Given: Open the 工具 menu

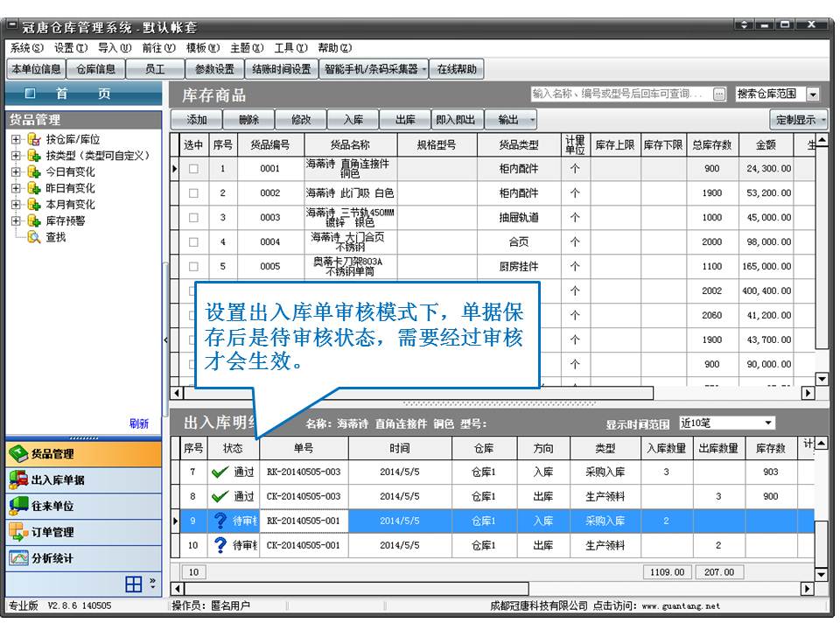Looking at the screenshot, I should 290,48.
